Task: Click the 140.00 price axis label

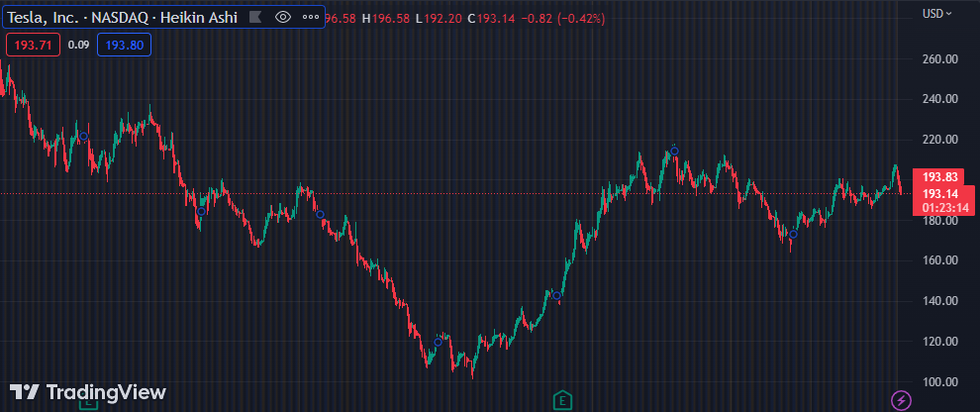Action: [x=940, y=301]
